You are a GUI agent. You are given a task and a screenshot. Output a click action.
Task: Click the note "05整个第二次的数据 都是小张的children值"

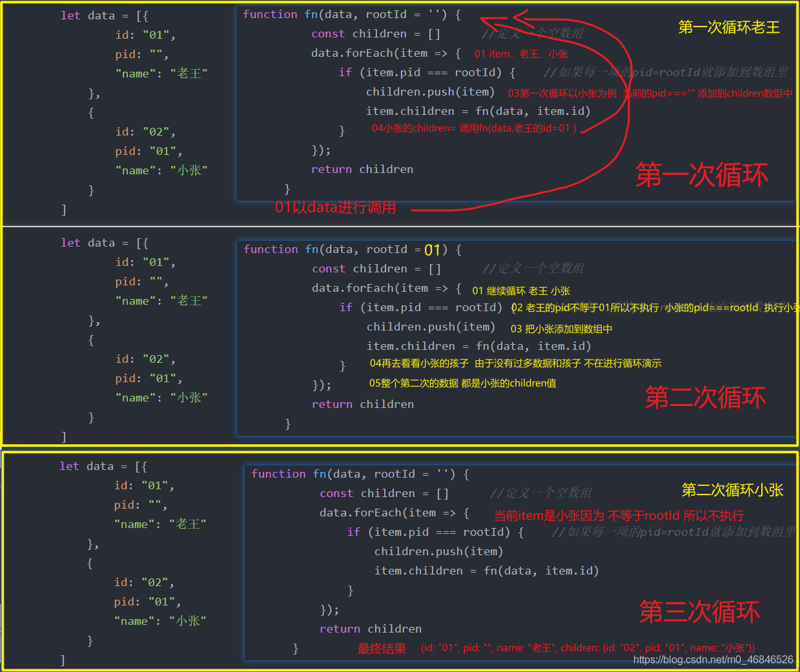pos(462,383)
